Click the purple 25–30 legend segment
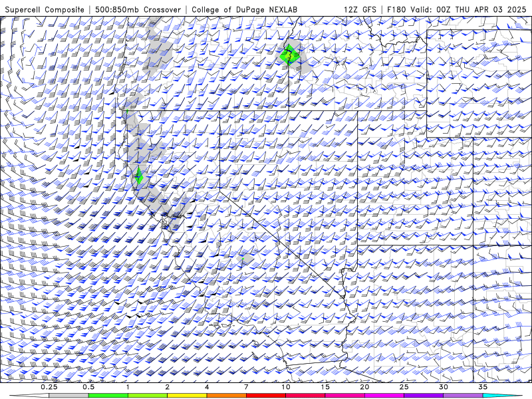The height and width of the screenshot is (399, 532). pos(424,396)
